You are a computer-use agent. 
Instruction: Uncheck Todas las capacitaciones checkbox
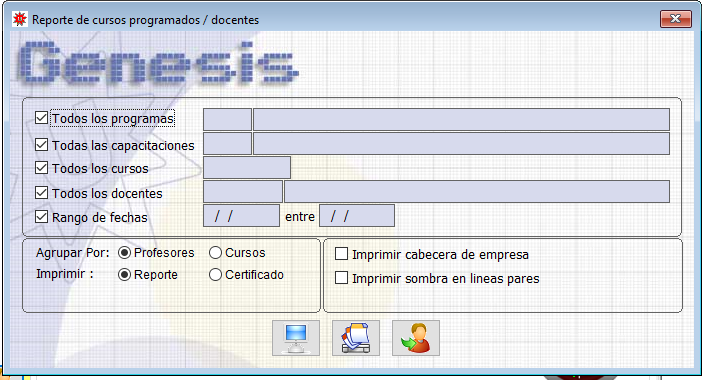pos(41,145)
